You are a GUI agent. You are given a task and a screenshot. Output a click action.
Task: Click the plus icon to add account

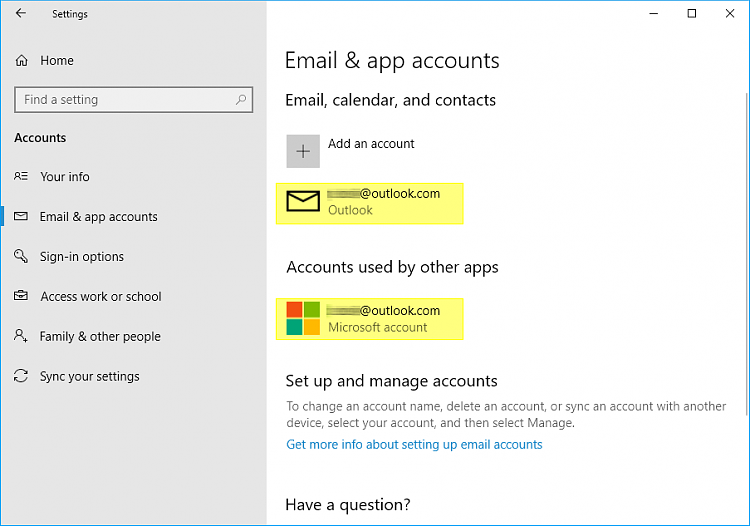coord(303,151)
